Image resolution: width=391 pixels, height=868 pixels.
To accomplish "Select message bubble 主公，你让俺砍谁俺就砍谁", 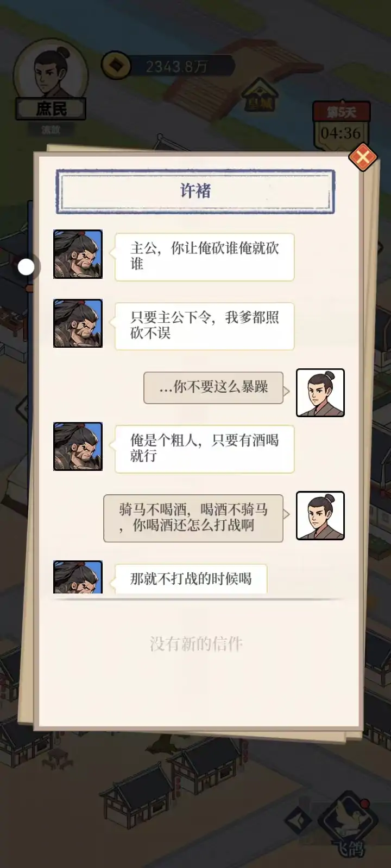I will (204, 257).
